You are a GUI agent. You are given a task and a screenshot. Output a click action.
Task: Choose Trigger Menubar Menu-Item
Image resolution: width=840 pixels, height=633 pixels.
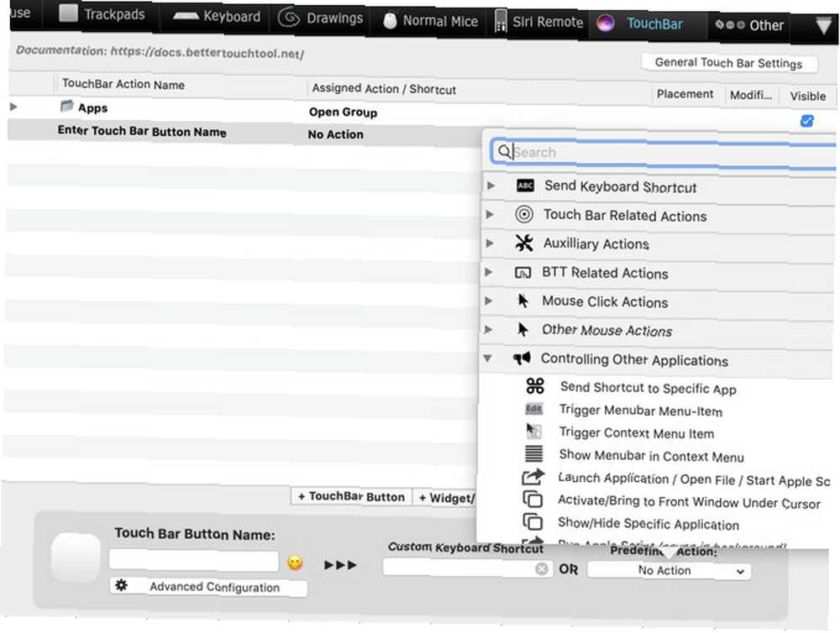coord(641,411)
